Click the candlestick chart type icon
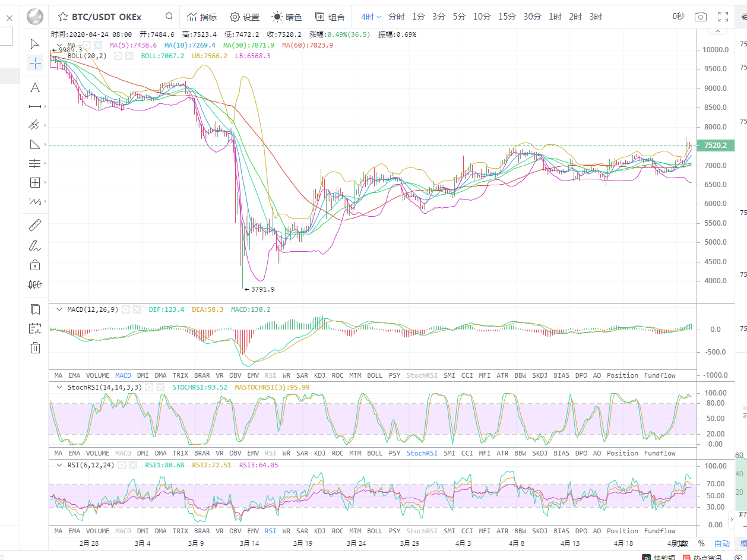 tap(35, 284)
